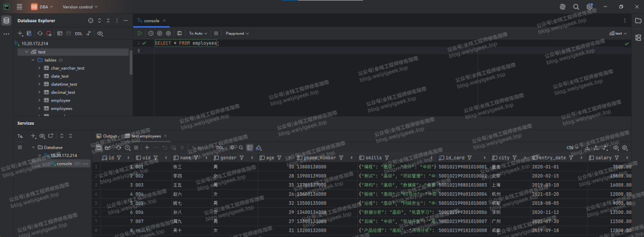
Task: Click DDL button in Database Explorer toolbar
Action: [79, 33]
